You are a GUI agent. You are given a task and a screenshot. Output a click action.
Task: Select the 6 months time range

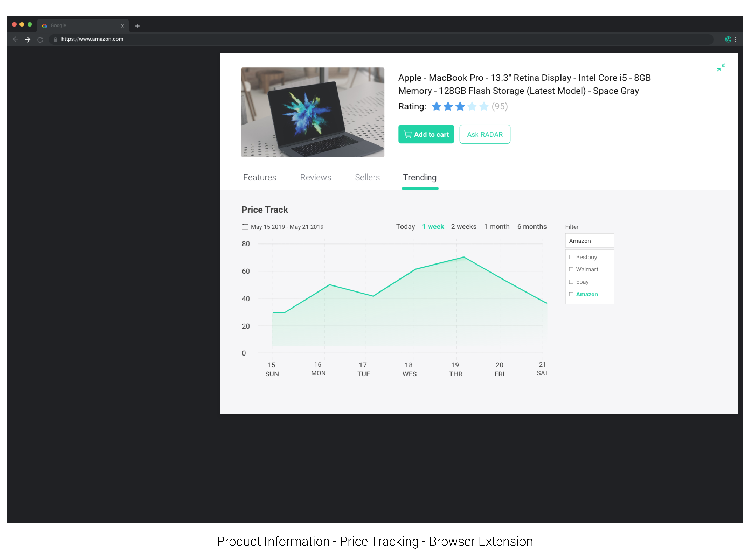click(532, 227)
